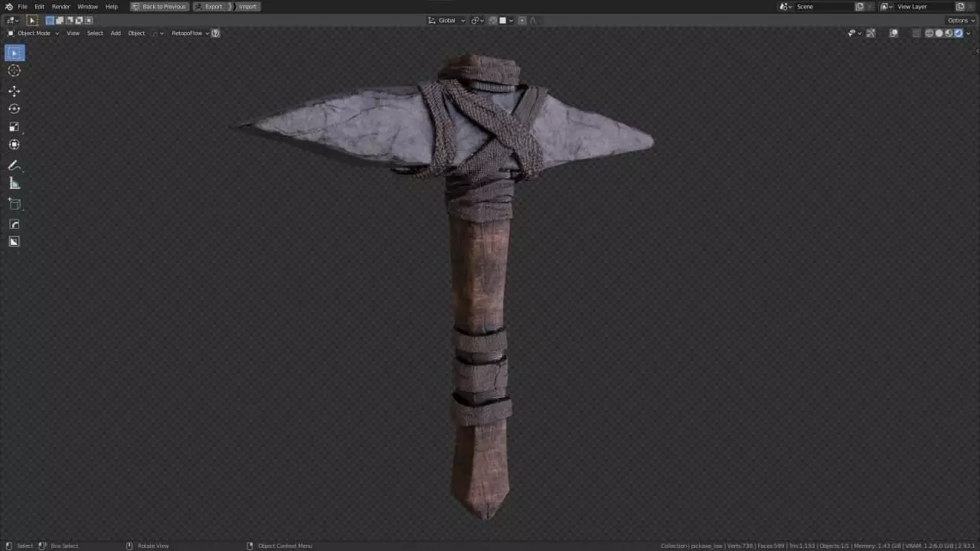This screenshot has width=980, height=551.
Task: Click the tweak select arrow icon in tool header
Action: (x=32, y=21)
